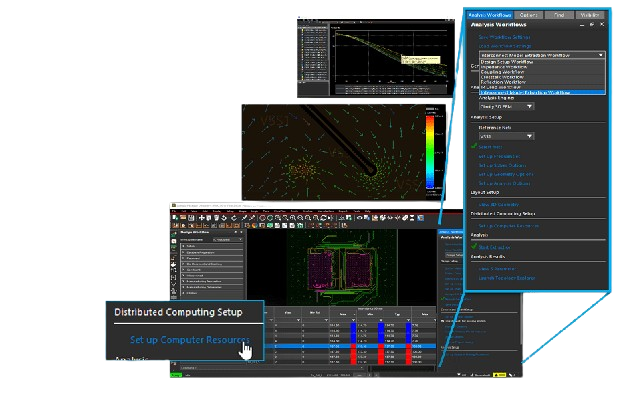This screenshot has height=398, width=627.
Task: Click the Launch Topology Explorer link
Action: 507,278
